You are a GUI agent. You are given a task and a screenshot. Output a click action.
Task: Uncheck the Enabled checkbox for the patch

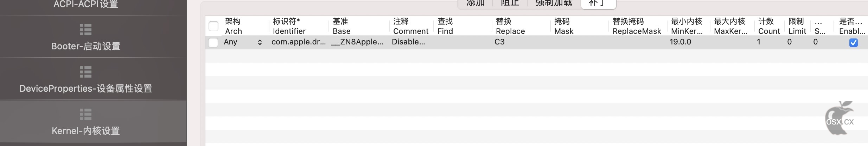tap(854, 43)
